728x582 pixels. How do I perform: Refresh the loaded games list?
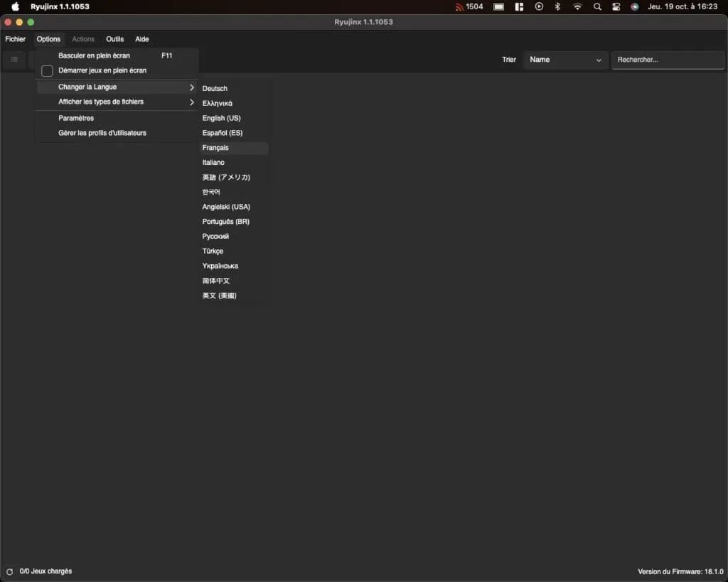tap(10, 571)
